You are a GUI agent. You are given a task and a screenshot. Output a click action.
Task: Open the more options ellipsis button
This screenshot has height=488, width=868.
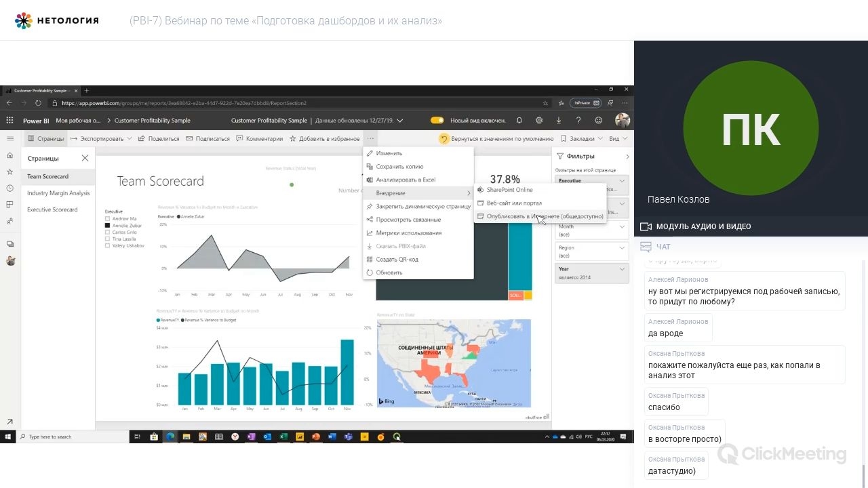pyautogui.click(x=370, y=138)
